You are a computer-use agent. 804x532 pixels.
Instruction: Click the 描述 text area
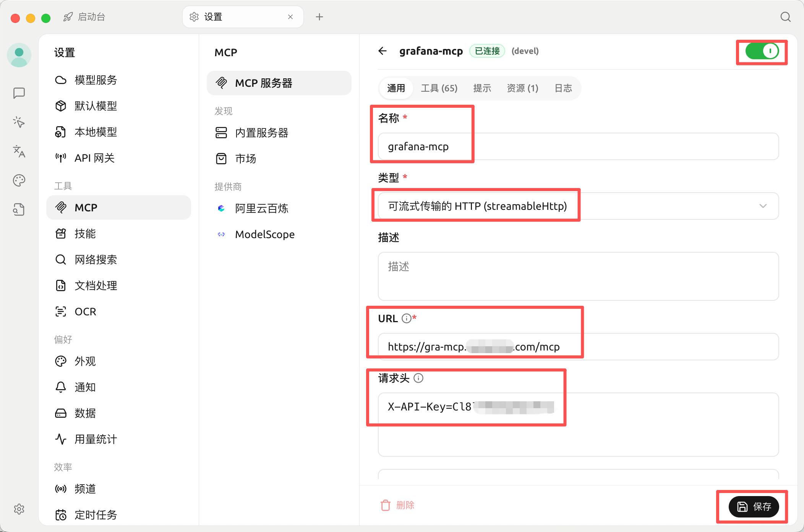(578, 276)
